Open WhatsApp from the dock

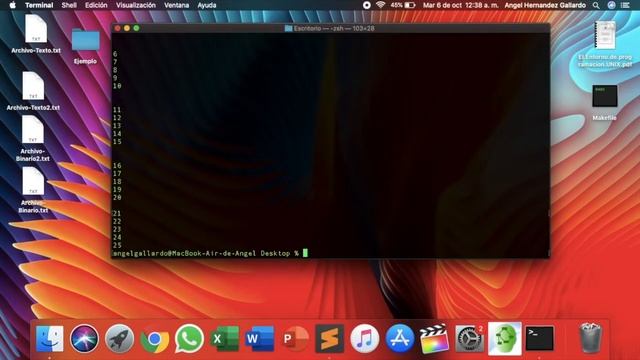pos(189,338)
